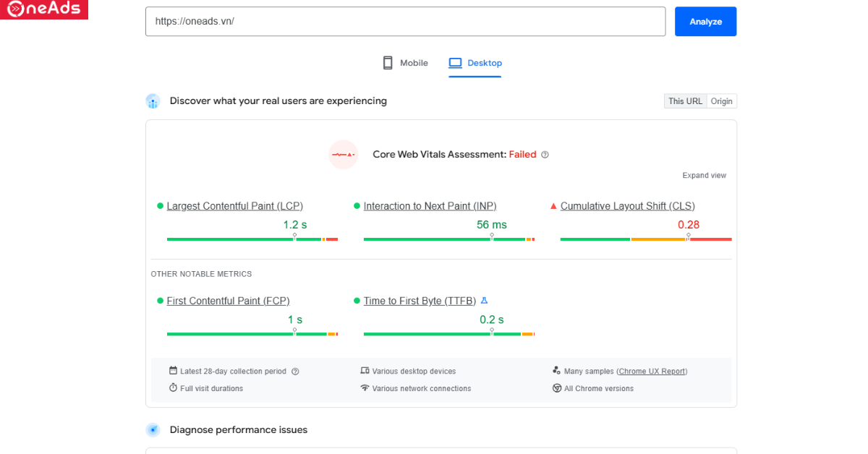Click the Failed assessment status text
Screen dimensions: 868x454
coord(523,155)
